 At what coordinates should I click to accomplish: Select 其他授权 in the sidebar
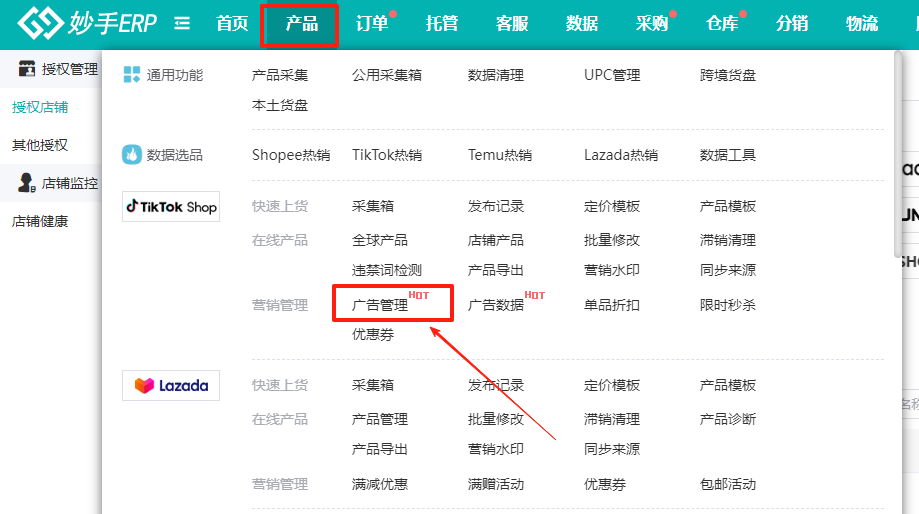click(x=40, y=145)
